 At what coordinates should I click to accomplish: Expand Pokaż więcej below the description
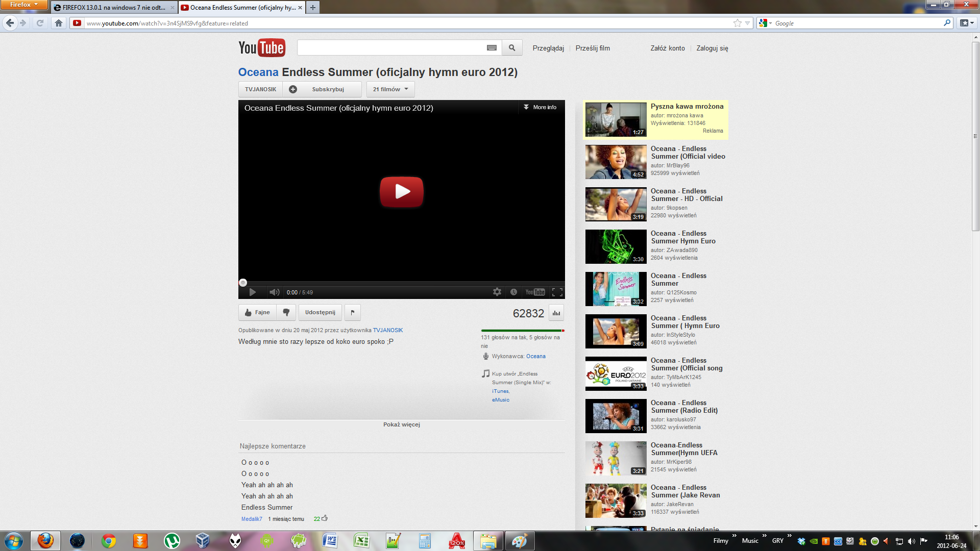(401, 424)
